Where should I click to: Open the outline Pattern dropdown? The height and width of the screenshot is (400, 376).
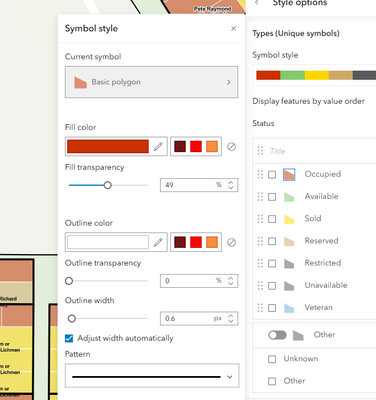(152, 376)
